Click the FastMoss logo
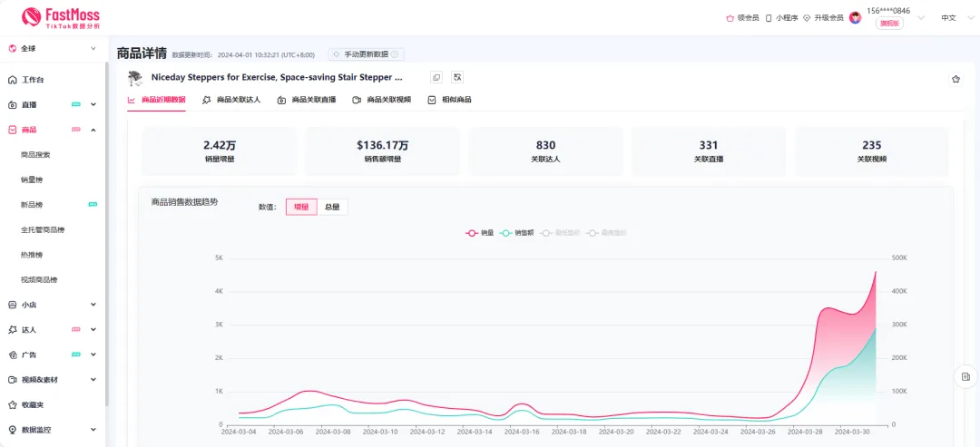 [60, 16]
